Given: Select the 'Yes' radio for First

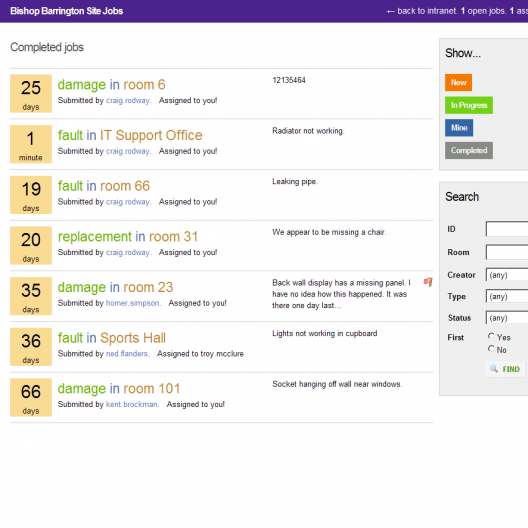Looking at the screenshot, I should [491, 336].
